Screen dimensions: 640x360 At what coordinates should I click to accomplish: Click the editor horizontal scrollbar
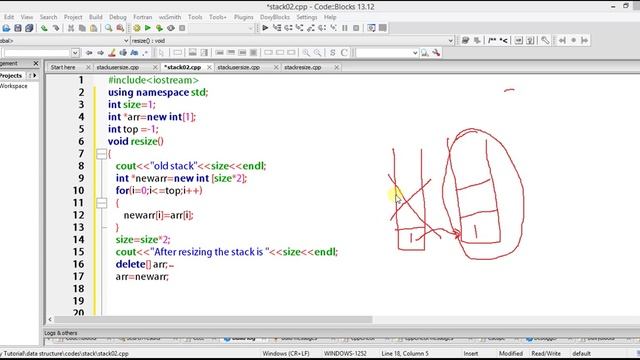tap(213, 320)
